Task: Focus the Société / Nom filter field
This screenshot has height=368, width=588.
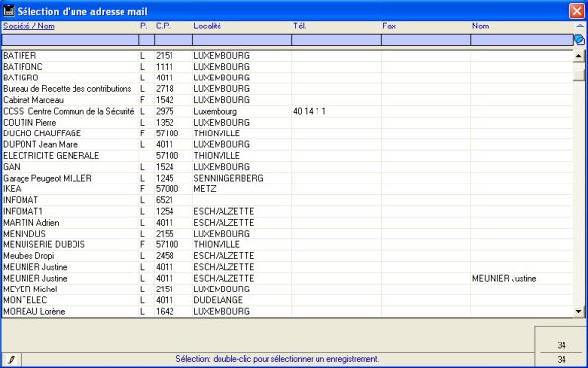Action: click(x=71, y=40)
